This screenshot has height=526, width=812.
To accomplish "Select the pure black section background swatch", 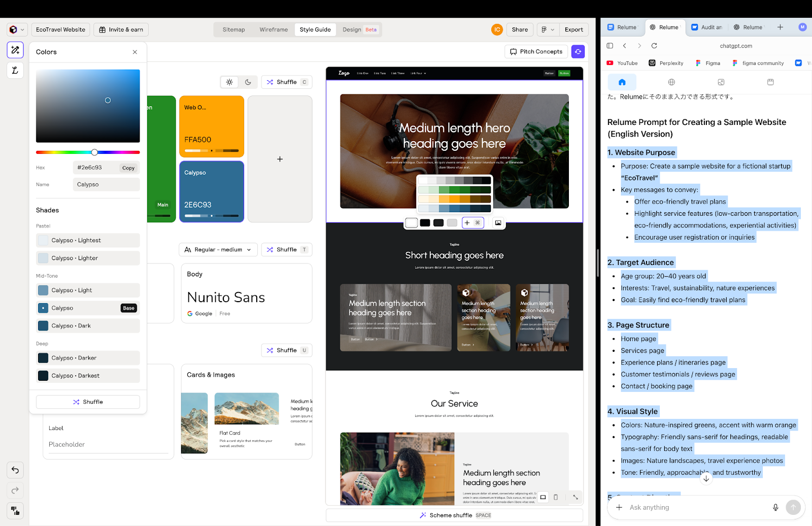I will 425,222.
